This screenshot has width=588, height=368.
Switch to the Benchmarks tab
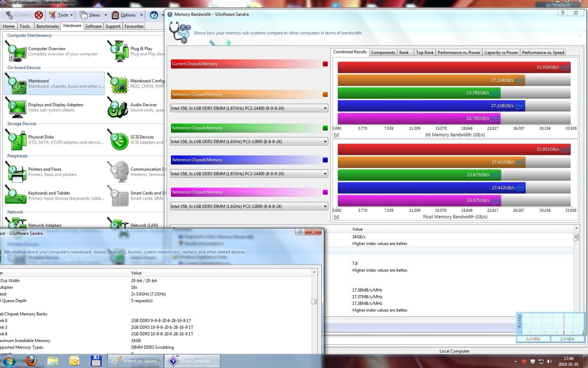tap(48, 26)
